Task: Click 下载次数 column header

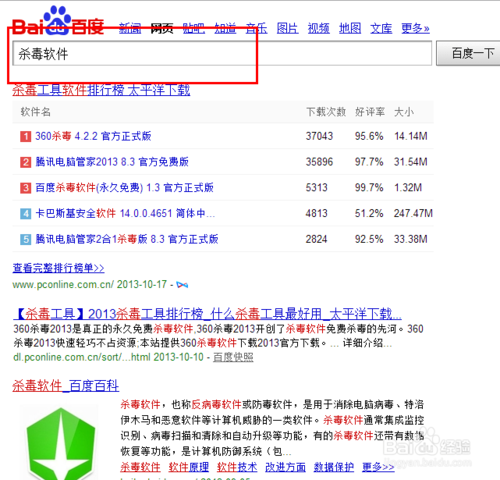Action: click(326, 112)
